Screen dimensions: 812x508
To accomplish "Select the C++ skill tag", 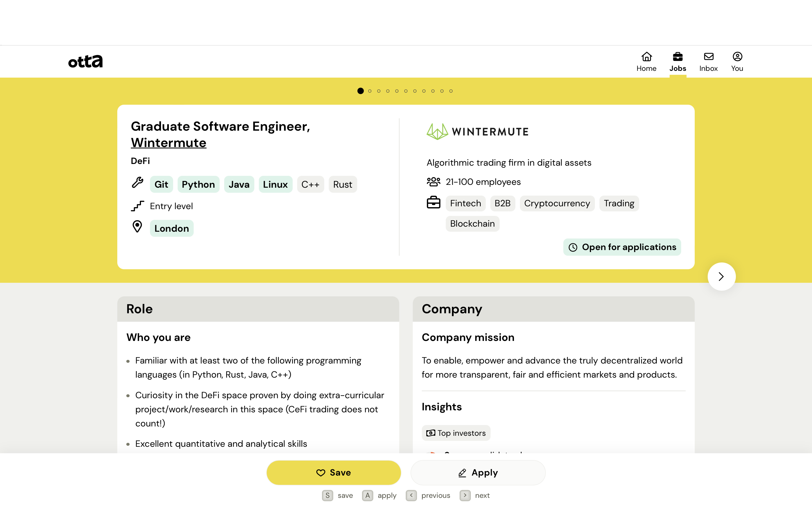I will pos(310,184).
